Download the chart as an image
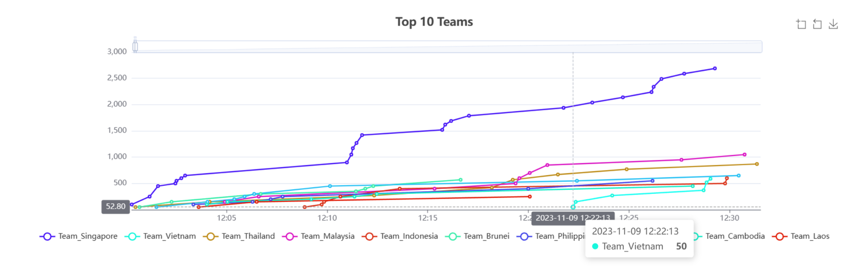 pos(833,24)
